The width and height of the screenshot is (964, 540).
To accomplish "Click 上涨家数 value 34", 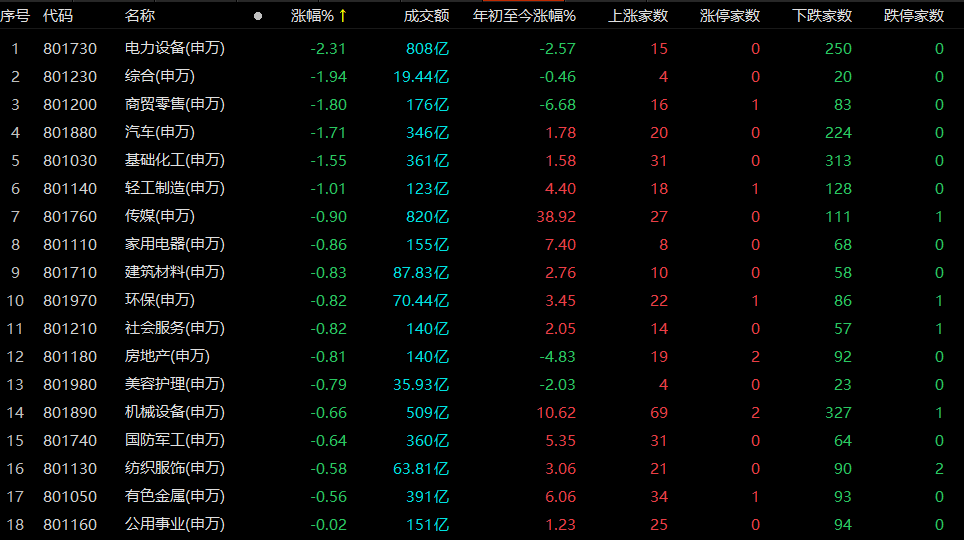I will 659,496.
